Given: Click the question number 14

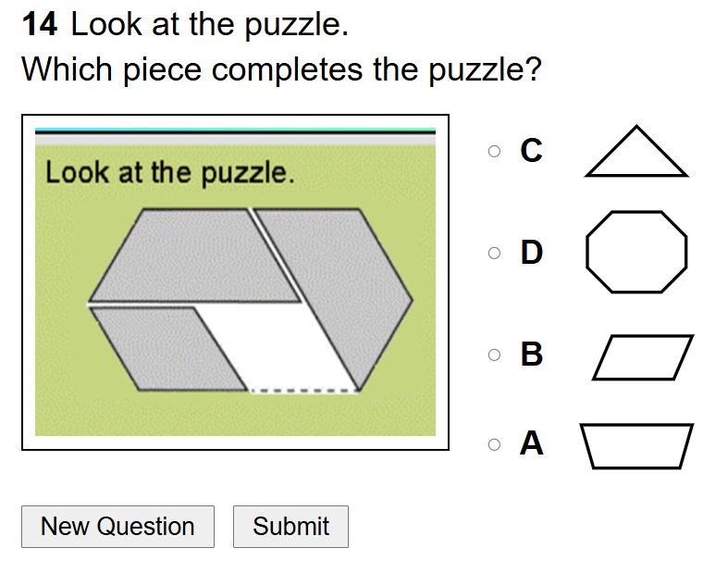Looking at the screenshot, I should tap(40, 25).
